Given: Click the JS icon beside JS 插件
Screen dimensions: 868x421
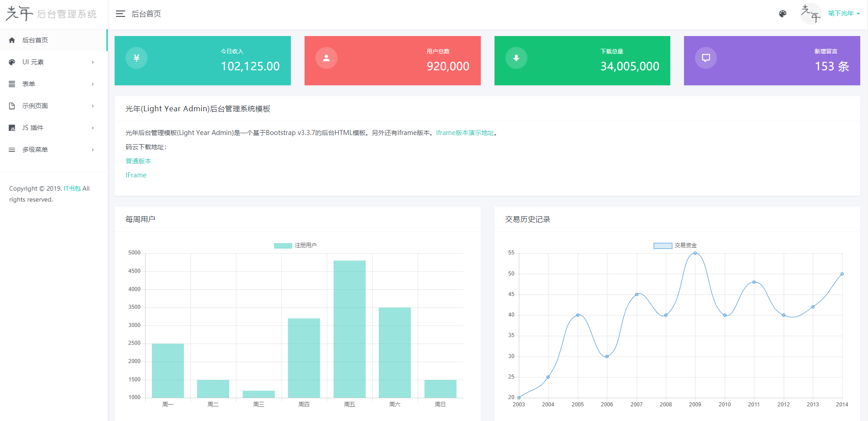Looking at the screenshot, I should (x=12, y=128).
